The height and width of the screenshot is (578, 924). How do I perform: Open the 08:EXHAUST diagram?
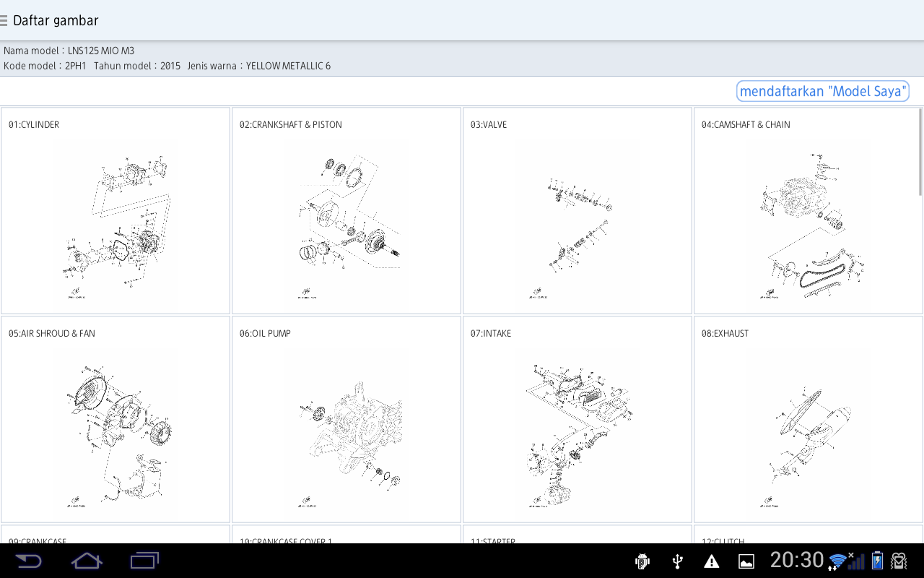coord(808,419)
